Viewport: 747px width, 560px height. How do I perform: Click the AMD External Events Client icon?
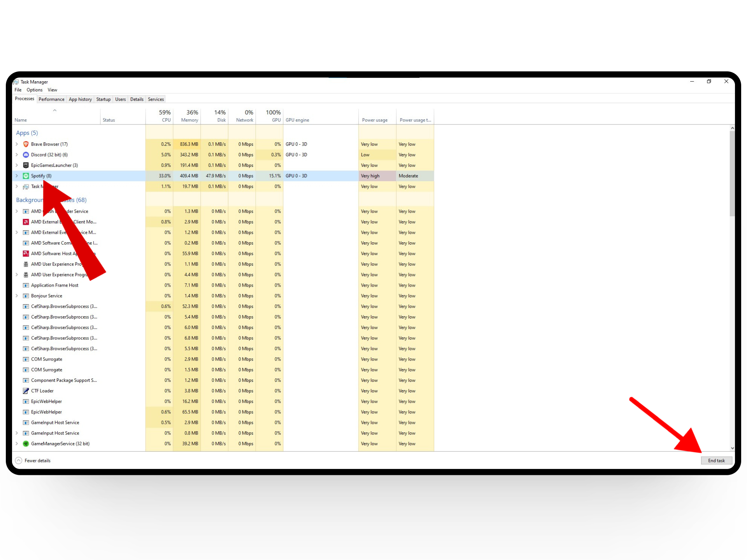coord(26,222)
